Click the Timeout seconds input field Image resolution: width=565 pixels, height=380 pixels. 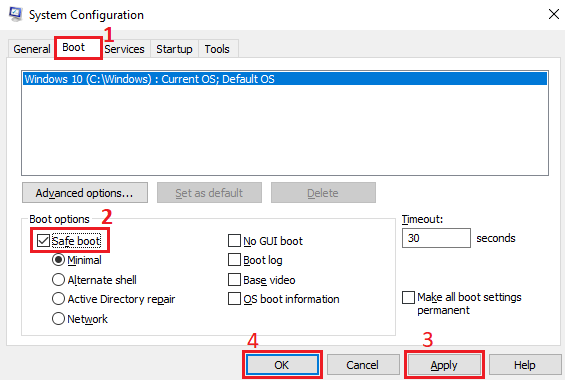(x=436, y=238)
